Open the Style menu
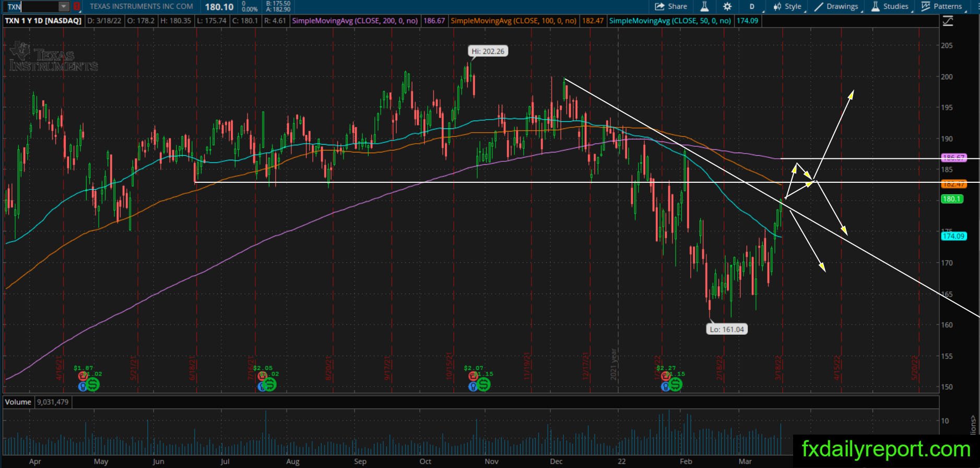The image size is (980, 468). (787, 6)
